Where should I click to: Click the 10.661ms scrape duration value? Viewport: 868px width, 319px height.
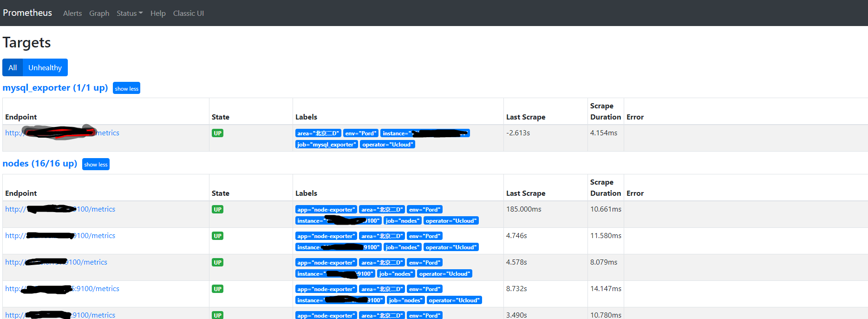(606, 209)
